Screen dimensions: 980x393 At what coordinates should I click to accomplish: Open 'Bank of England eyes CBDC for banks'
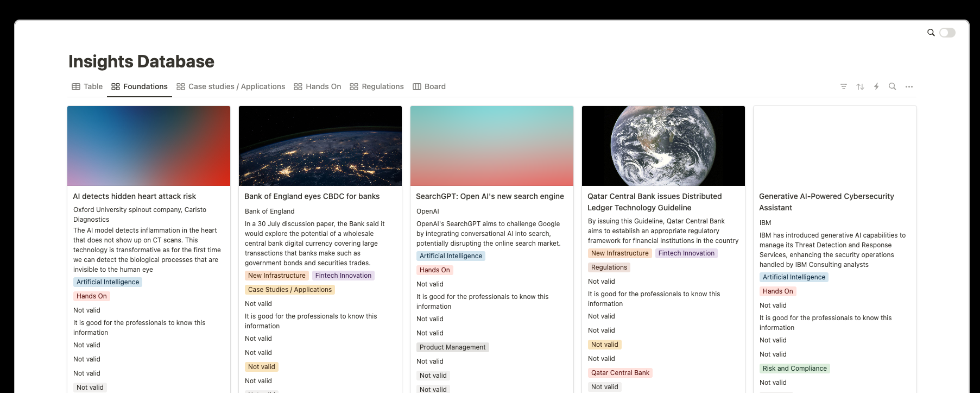click(312, 196)
